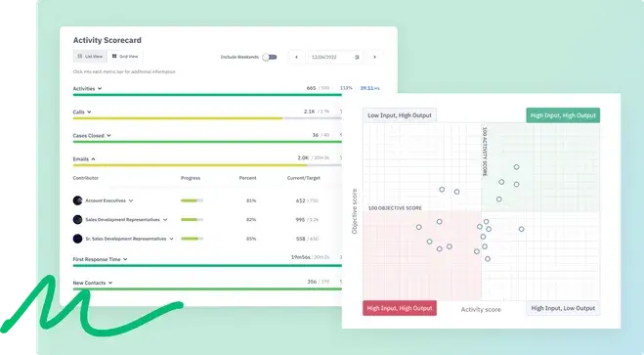Screen dimensions: 644x355
Task: Expand Sr. Sales Development Representatives row
Action: 171,239
